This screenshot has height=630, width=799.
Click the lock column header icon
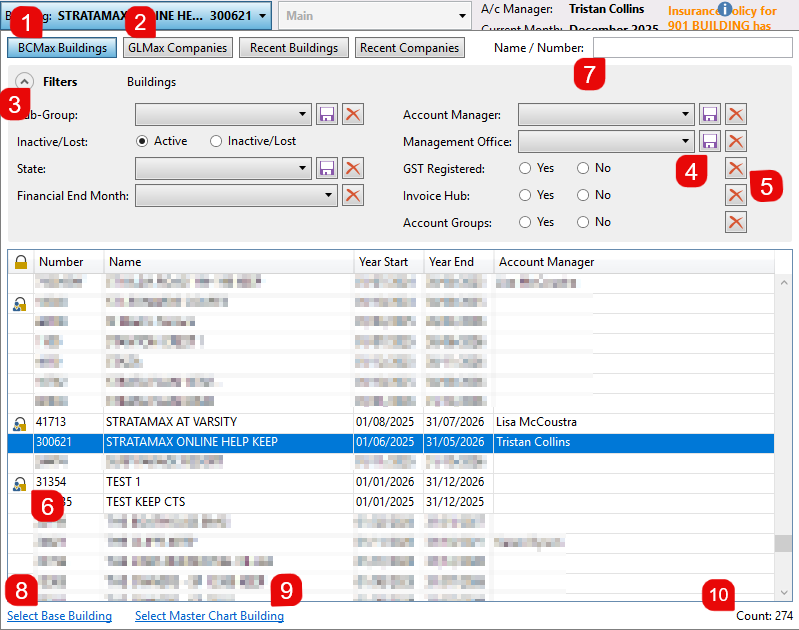tap(21, 262)
